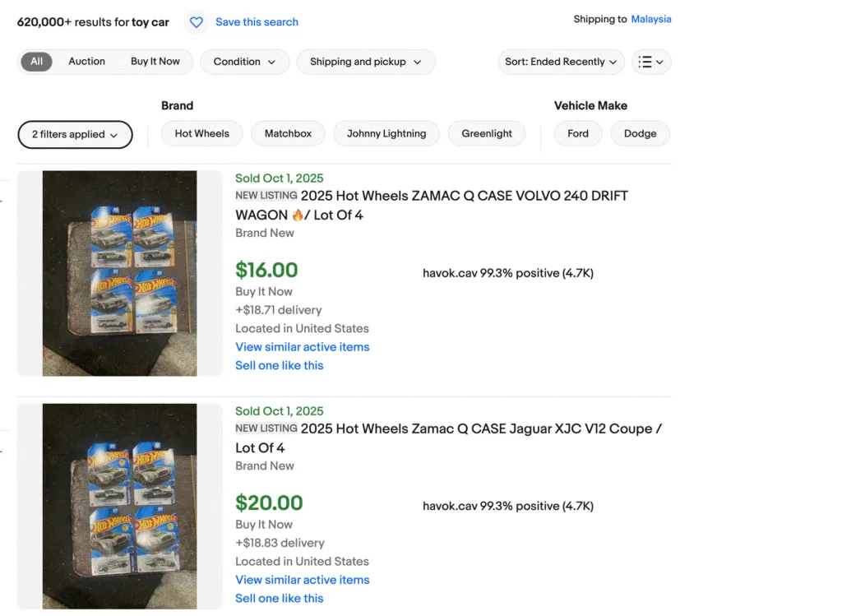The image size is (842, 616).
Task: Click 'Sell one like this' on the Jaguar listing
Action: pos(279,598)
